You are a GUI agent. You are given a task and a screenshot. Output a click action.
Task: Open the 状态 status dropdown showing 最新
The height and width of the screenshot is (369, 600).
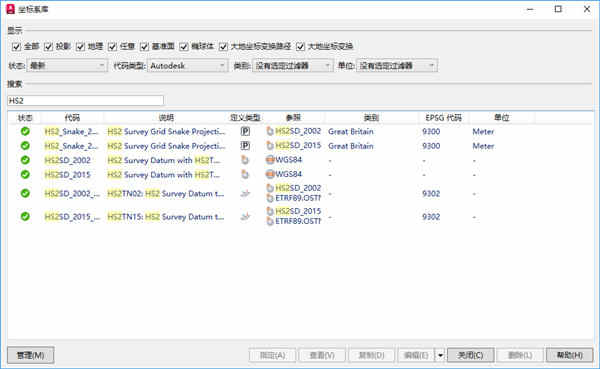tap(67, 66)
